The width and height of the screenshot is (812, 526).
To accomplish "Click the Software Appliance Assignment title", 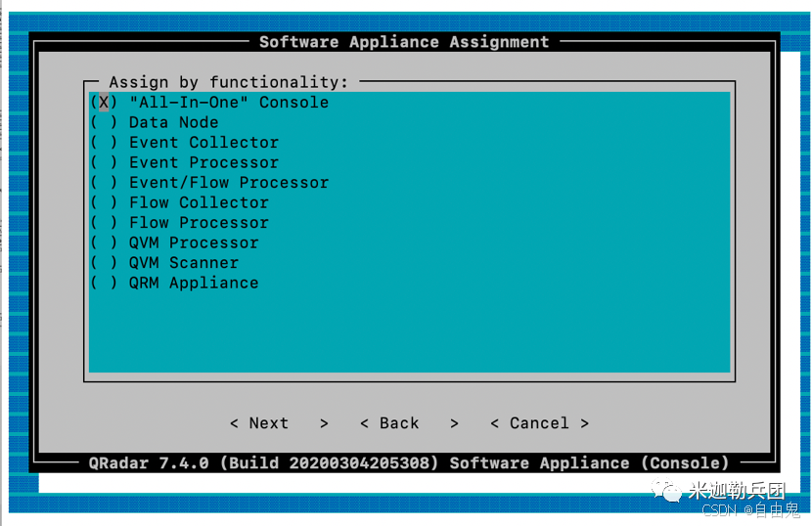I will pyautogui.click(x=404, y=42).
